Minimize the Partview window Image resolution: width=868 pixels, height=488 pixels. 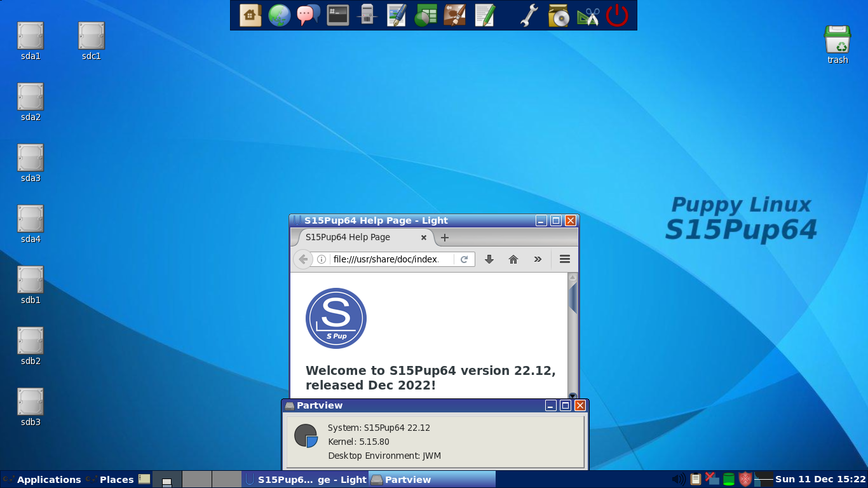[551, 405]
